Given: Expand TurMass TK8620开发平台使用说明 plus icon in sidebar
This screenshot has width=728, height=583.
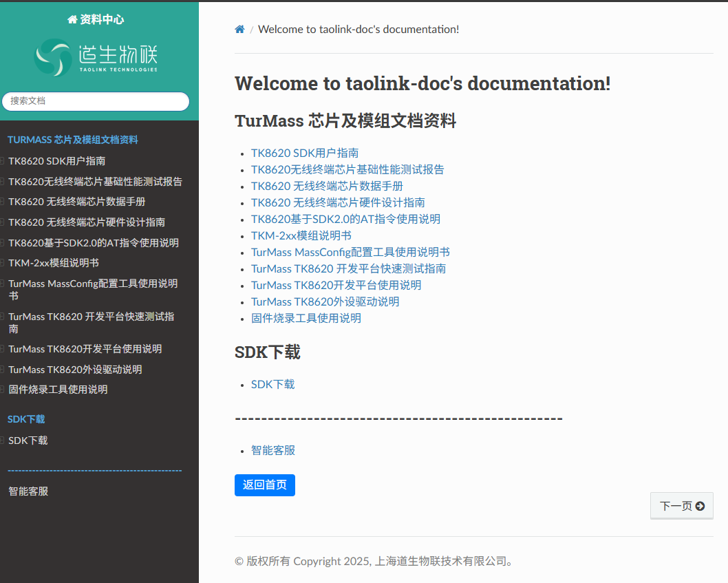Looking at the screenshot, I should tap(2, 349).
